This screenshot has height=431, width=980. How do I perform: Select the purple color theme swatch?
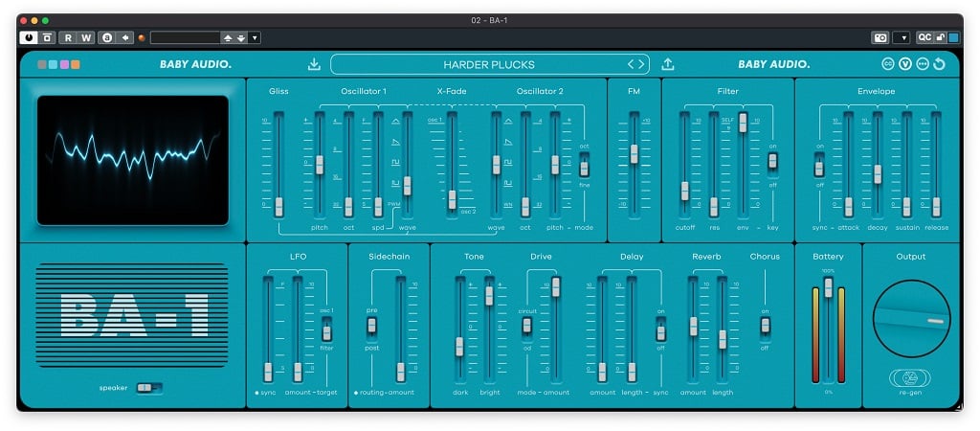pyautogui.click(x=64, y=64)
